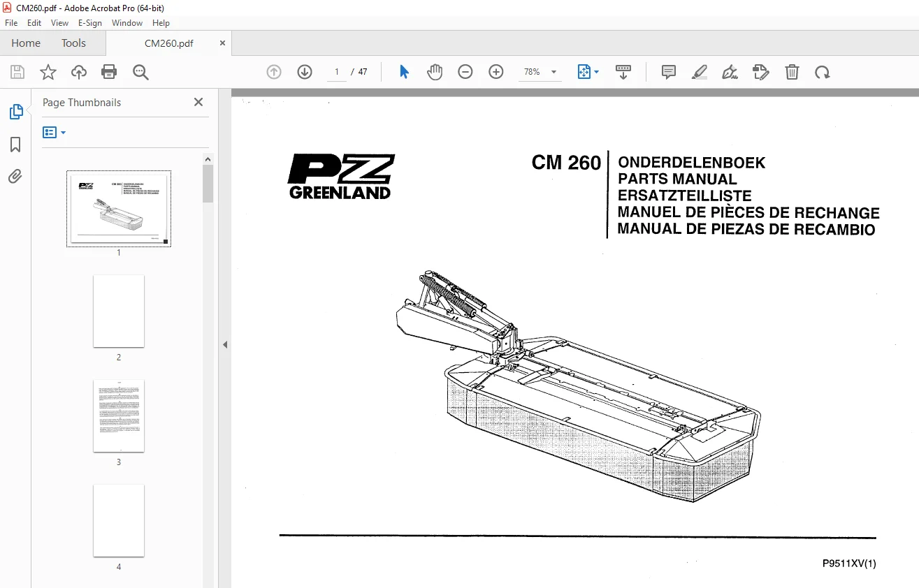Delete page with the trash icon
Viewport: 919px width, 588px height.
click(792, 72)
